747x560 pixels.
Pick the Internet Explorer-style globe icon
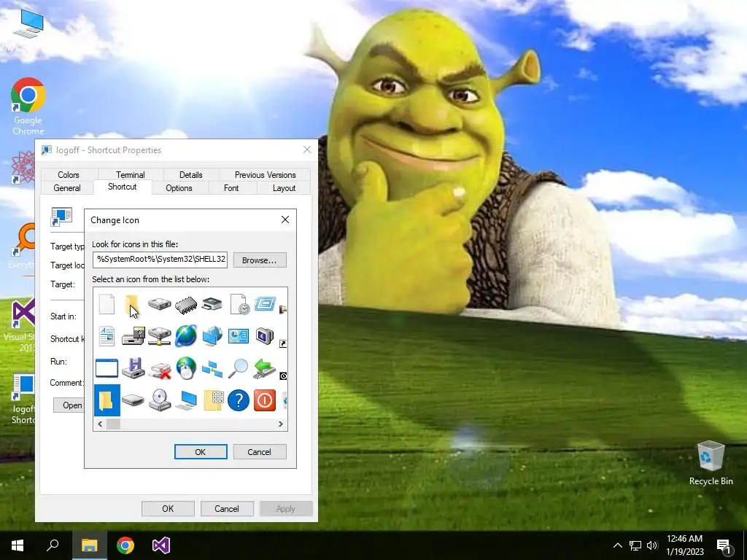186,336
